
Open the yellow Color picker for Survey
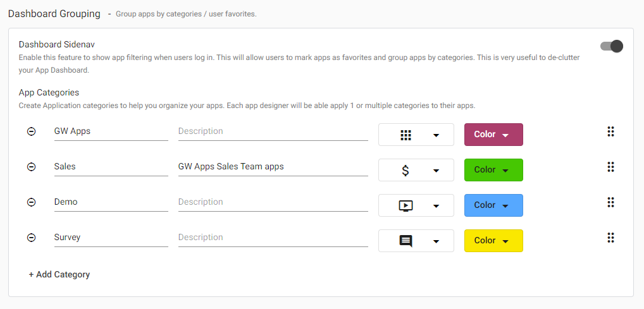tap(493, 241)
